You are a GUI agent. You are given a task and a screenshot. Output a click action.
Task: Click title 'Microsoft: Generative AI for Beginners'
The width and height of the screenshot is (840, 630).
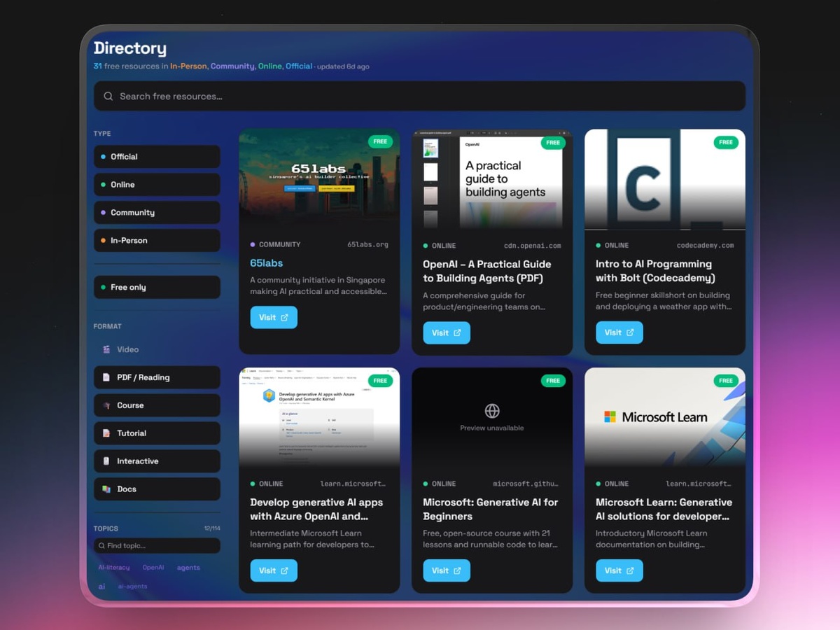click(491, 510)
